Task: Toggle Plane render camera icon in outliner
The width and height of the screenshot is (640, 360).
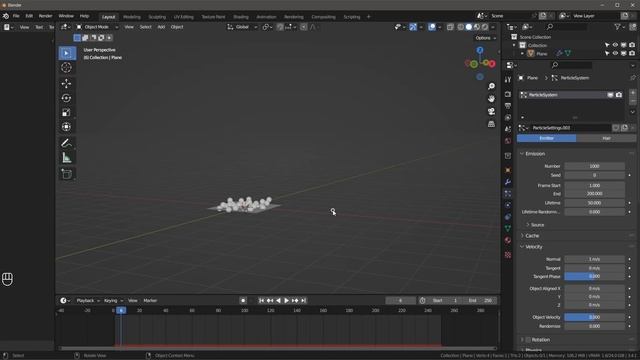Action: (x=632, y=53)
